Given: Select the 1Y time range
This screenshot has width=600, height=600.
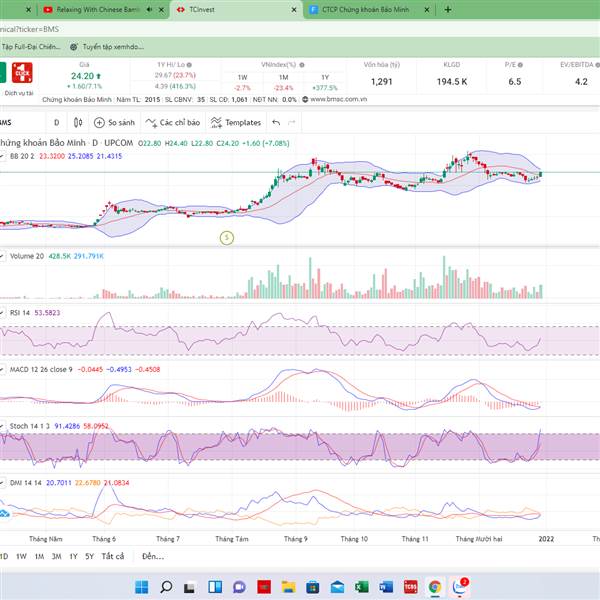Looking at the screenshot, I should [x=73, y=556].
